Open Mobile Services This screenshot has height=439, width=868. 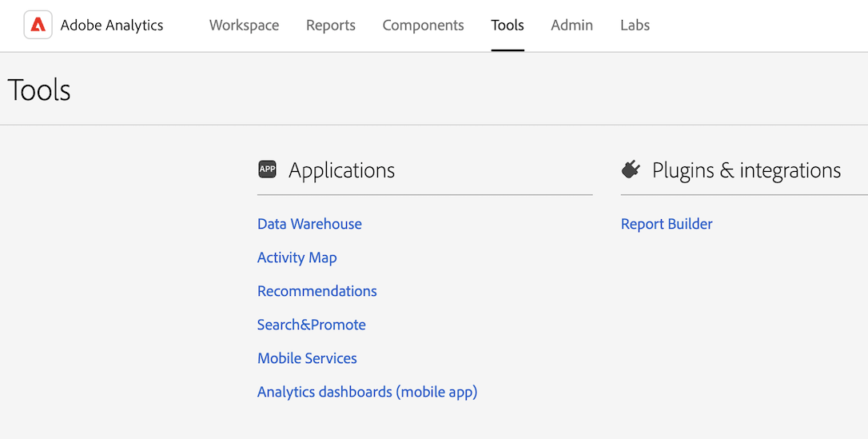click(307, 358)
